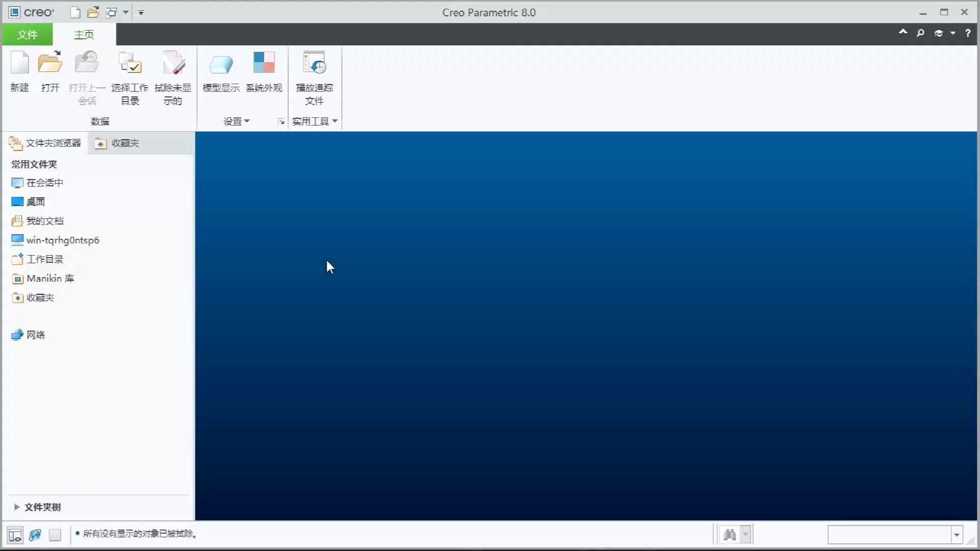This screenshot has width=980, height=551.
Task: Expand the 实用工具 utilities dropdown
Action: click(x=314, y=121)
